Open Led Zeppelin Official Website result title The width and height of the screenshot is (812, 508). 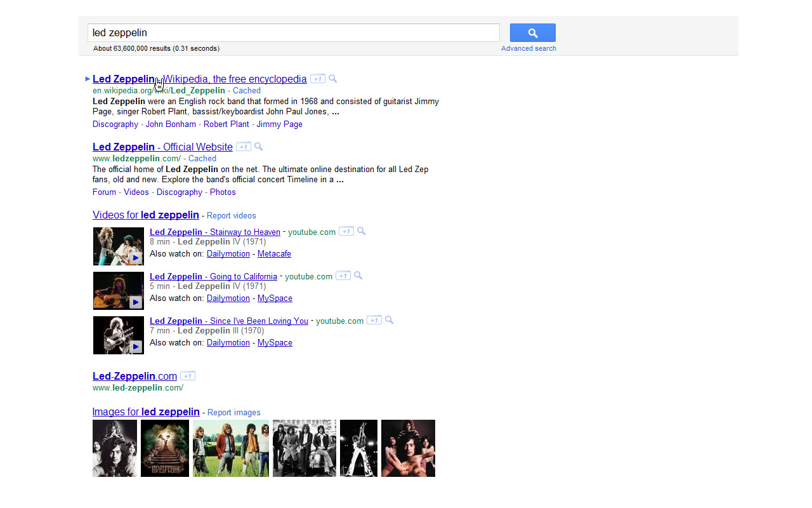[x=162, y=147]
